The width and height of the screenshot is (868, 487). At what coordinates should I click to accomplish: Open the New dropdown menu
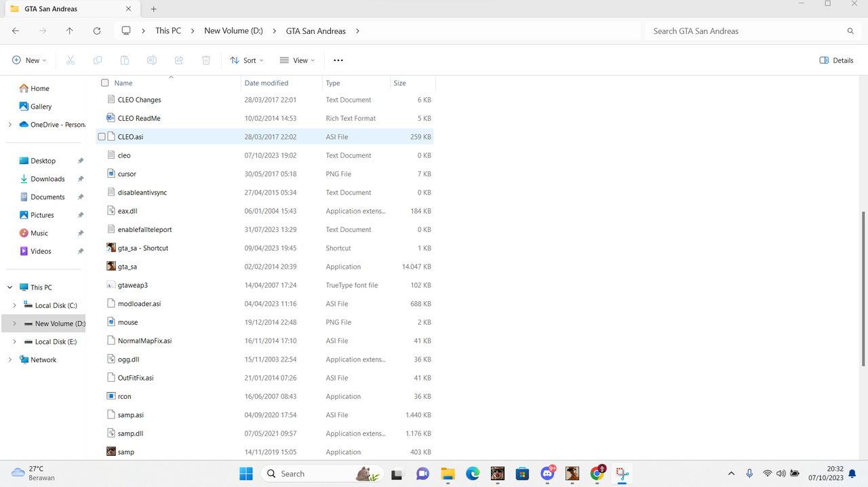click(x=29, y=60)
